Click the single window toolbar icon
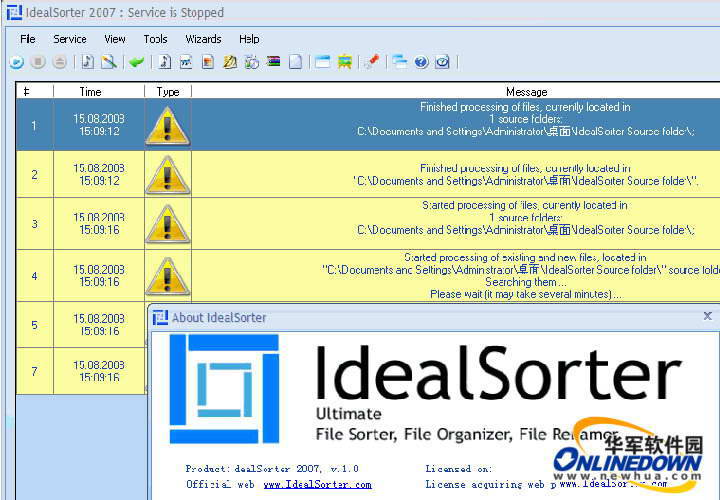 (323, 62)
